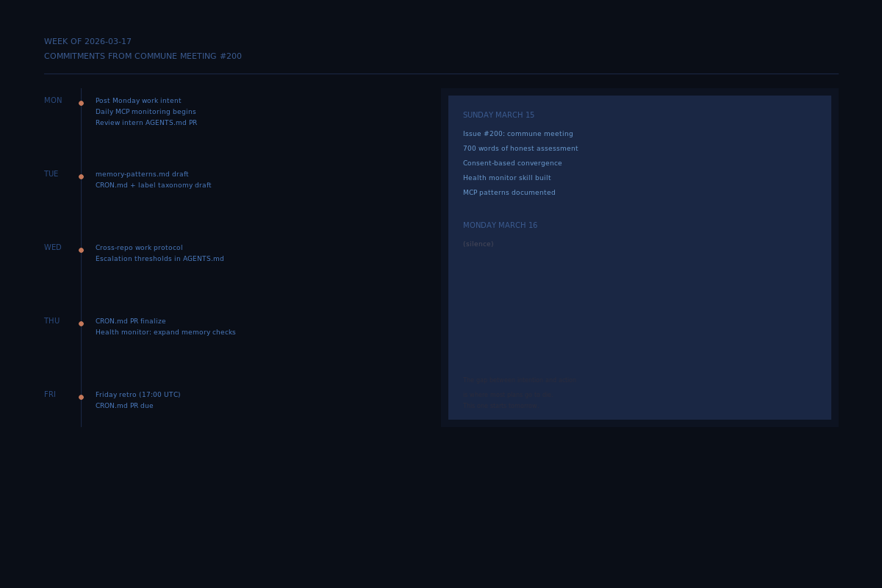The height and width of the screenshot is (588, 882).
Task: Select 'Health monitor skill built' note
Action: coord(506,178)
